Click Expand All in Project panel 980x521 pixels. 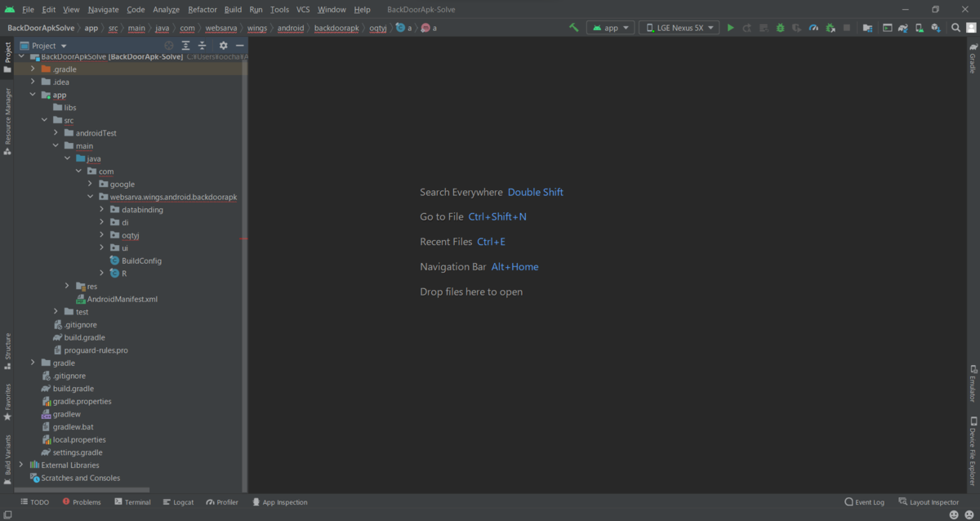[x=185, y=46]
